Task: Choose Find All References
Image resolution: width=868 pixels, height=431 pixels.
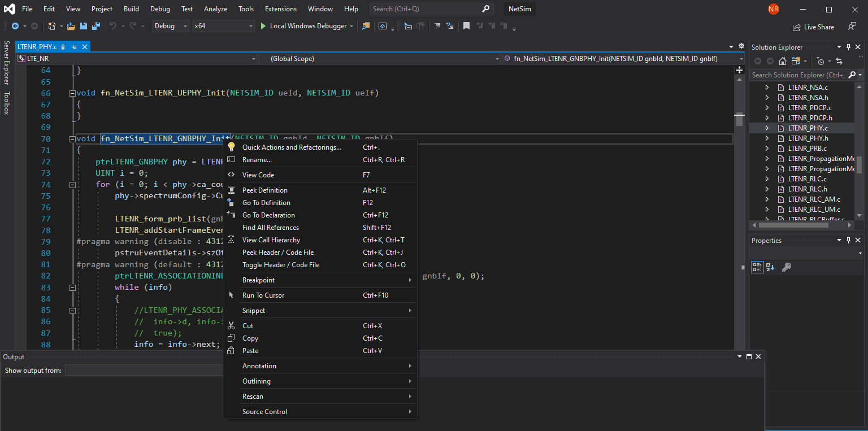Action: 270,228
